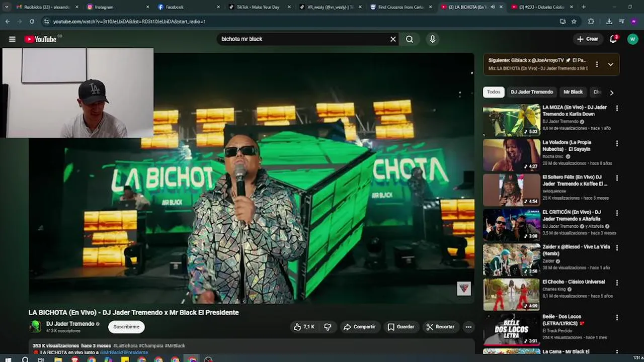Viewport: 644px width, 362px height.
Task: Expand the mix playlist panel chevron
Action: point(610,64)
